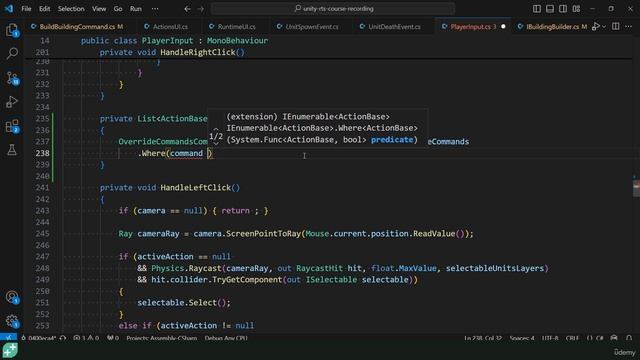Open the Run and Debug view
The width and height of the screenshot is (640, 360).
pos(12,102)
